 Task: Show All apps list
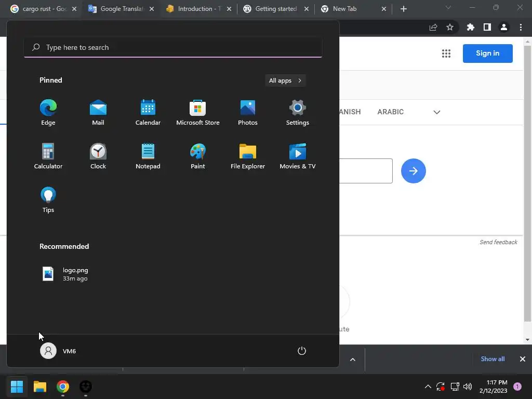[285, 81]
